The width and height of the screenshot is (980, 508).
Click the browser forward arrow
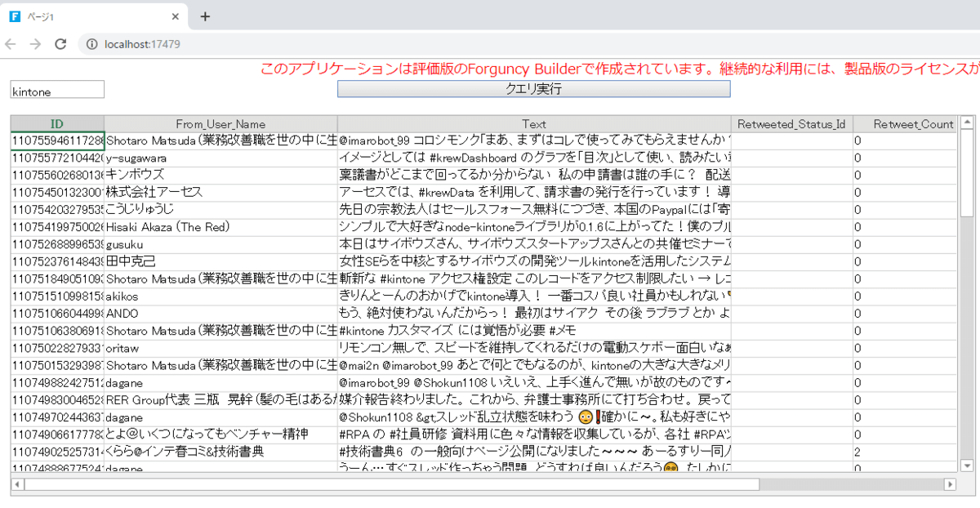(x=34, y=44)
